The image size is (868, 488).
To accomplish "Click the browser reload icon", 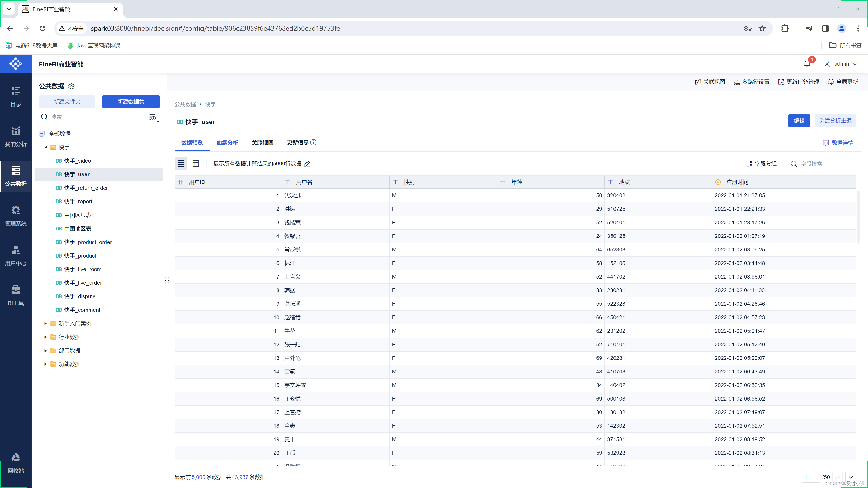I will click(x=42, y=28).
